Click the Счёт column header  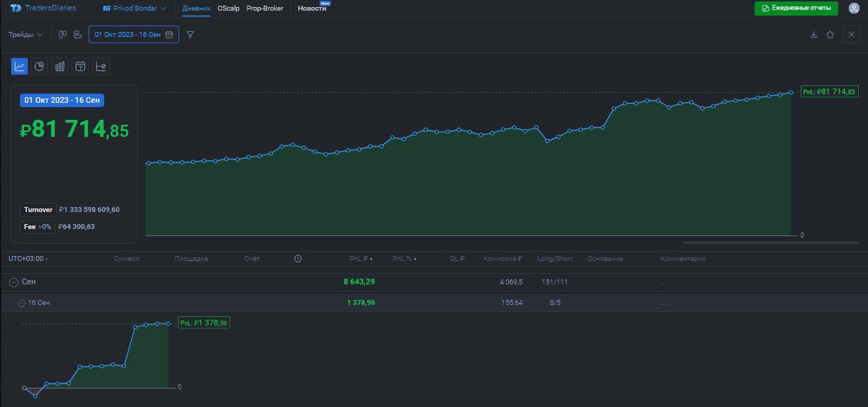coord(252,259)
